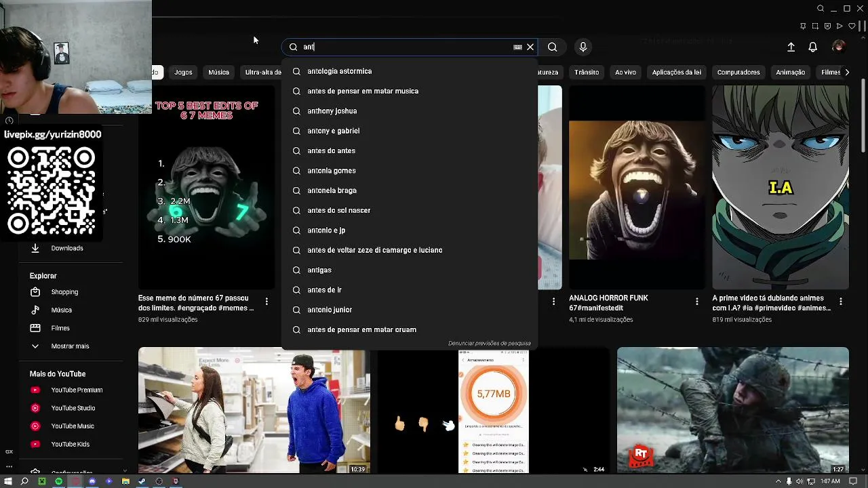This screenshot has height=488, width=868.
Task: Choose suggestion 'antonio junior'
Action: point(410,310)
